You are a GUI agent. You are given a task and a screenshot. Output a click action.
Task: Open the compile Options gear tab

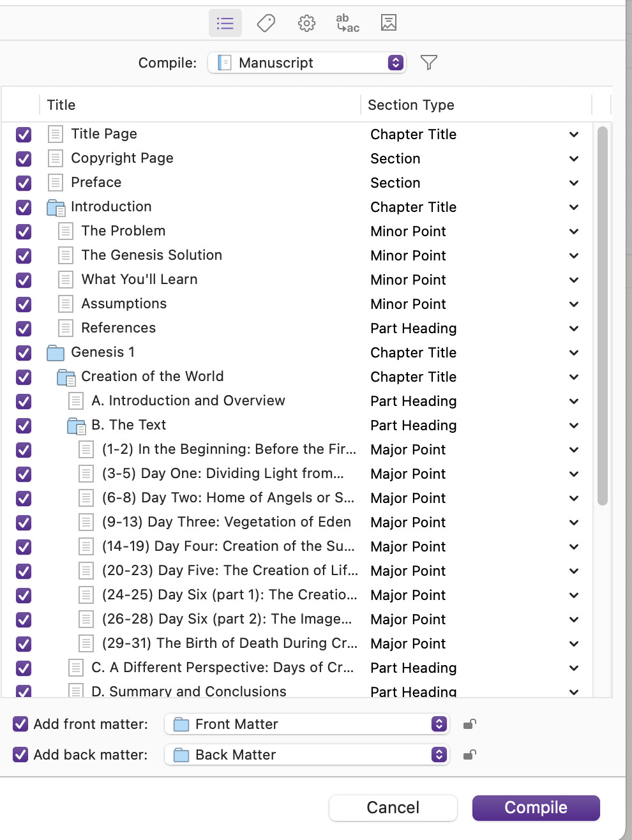point(306,24)
